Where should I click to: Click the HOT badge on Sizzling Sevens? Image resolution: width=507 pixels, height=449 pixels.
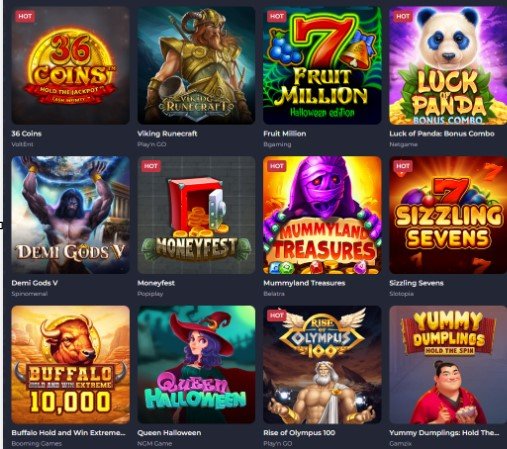tap(403, 166)
